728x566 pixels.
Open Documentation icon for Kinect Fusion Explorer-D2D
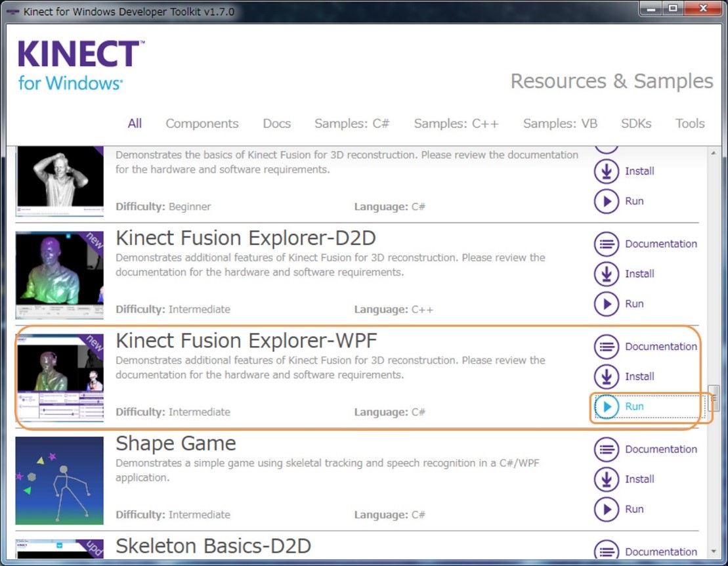(x=607, y=244)
